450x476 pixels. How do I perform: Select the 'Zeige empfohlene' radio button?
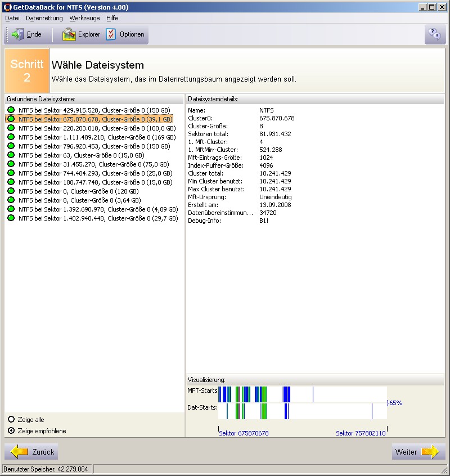click(x=11, y=431)
